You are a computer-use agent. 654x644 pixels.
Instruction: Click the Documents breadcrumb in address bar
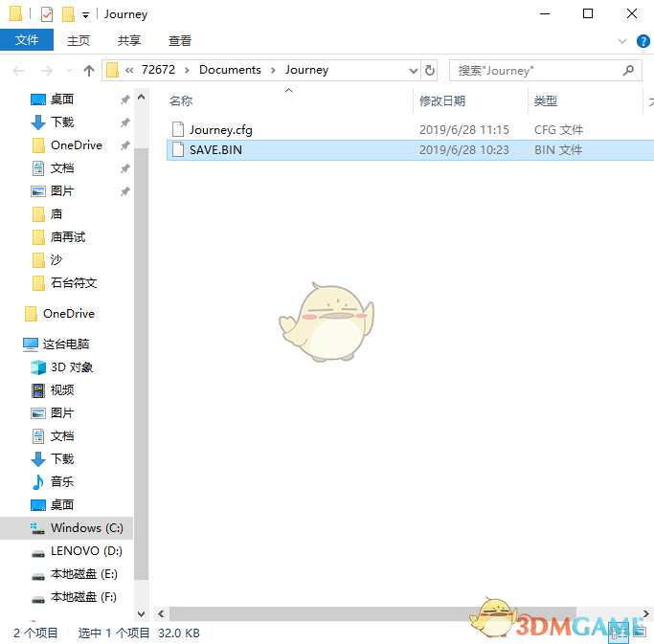(230, 70)
